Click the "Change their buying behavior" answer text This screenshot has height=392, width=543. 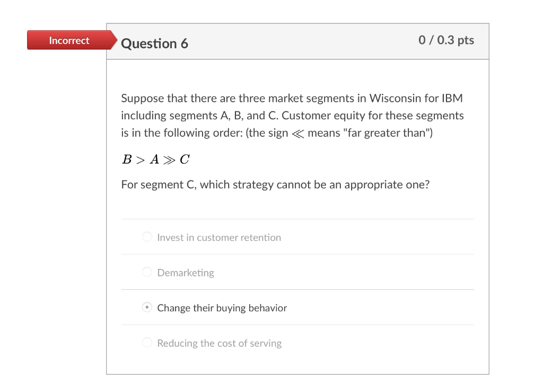coord(222,308)
